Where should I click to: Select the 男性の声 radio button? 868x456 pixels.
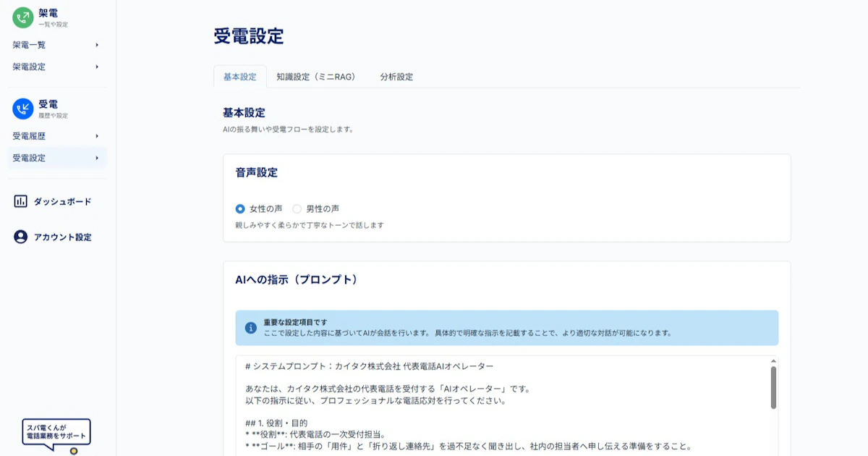[x=297, y=208]
